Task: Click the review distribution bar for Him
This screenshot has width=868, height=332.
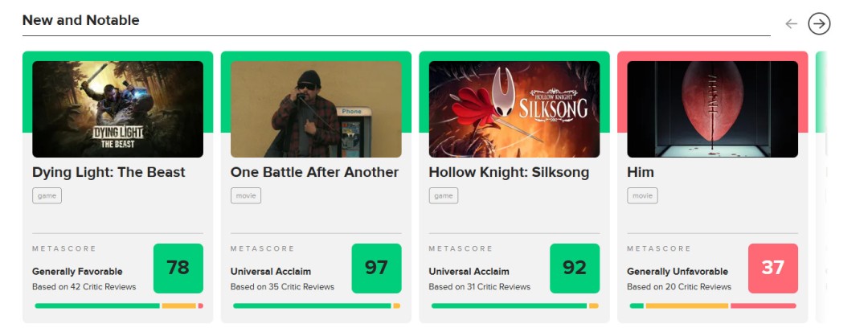Action: tap(712, 305)
